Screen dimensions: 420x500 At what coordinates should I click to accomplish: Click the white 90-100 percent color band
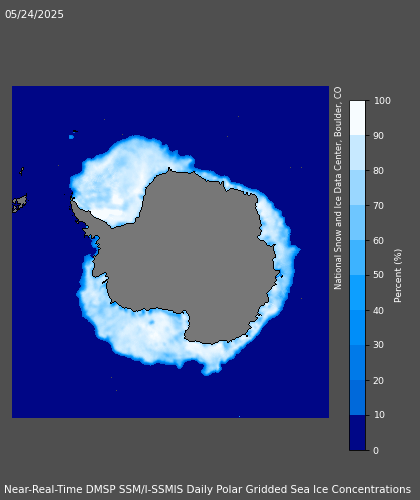point(357,118)
